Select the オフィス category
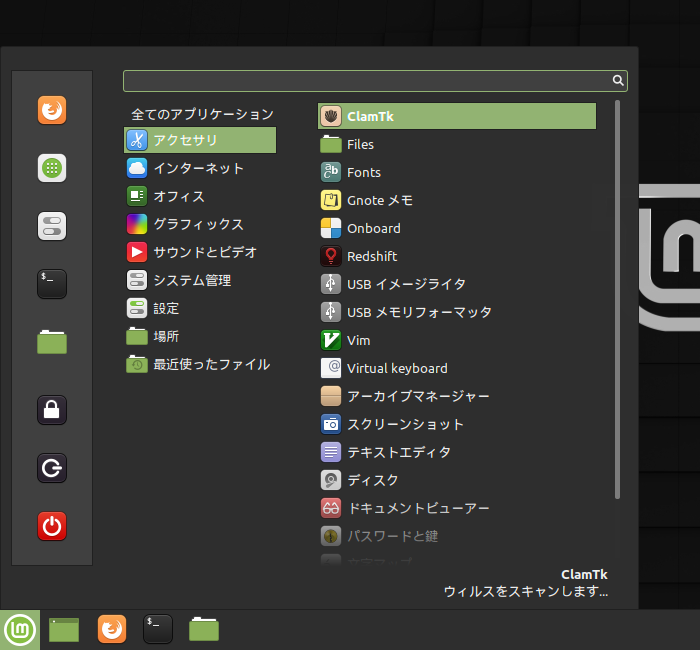 tap(200, 196)
